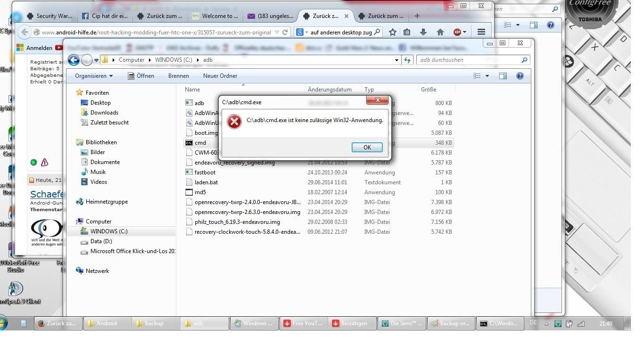Screen dimensions: 644x362
Task: Open Downloads in the navigation pane
Action: pos(104,113)
